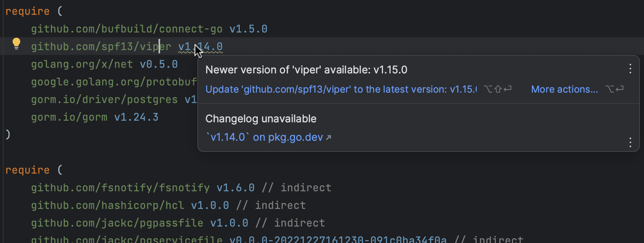Click the external link arrow after pkg.go.dev

tap(329, 138)
